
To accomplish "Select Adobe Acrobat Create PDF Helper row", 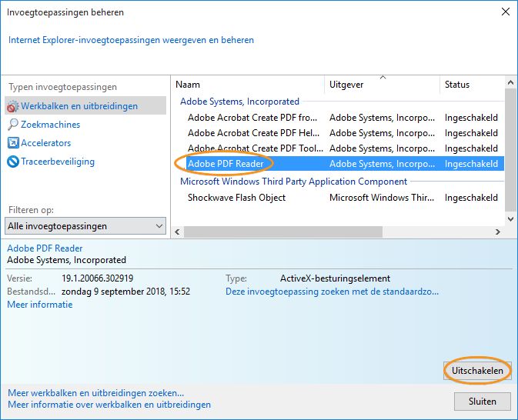I will 253,133.
